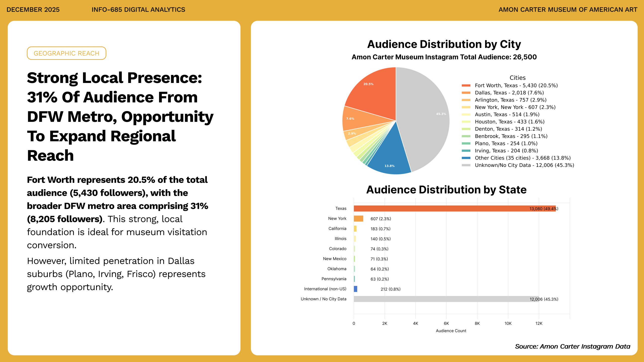Click the Dallas, Texas legend swatch

click(466, 93)
